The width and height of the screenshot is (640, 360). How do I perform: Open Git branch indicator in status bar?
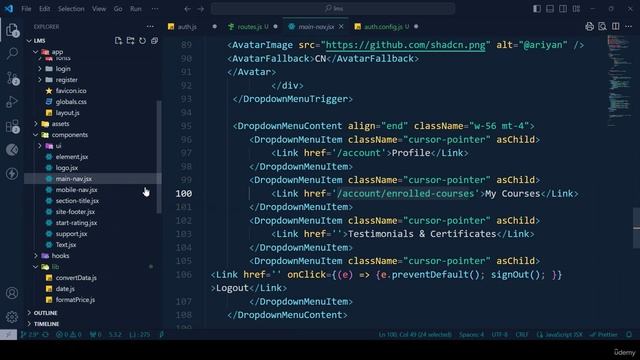29,334
